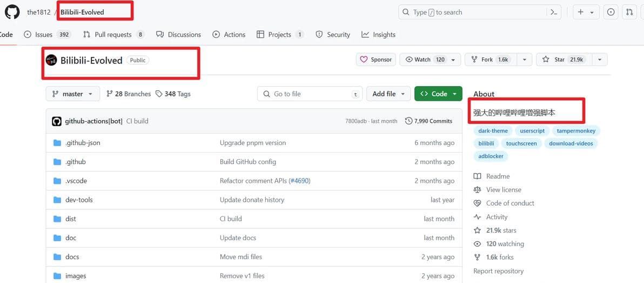
Task: Open the Projects tab
Action: tap(280, 35)
